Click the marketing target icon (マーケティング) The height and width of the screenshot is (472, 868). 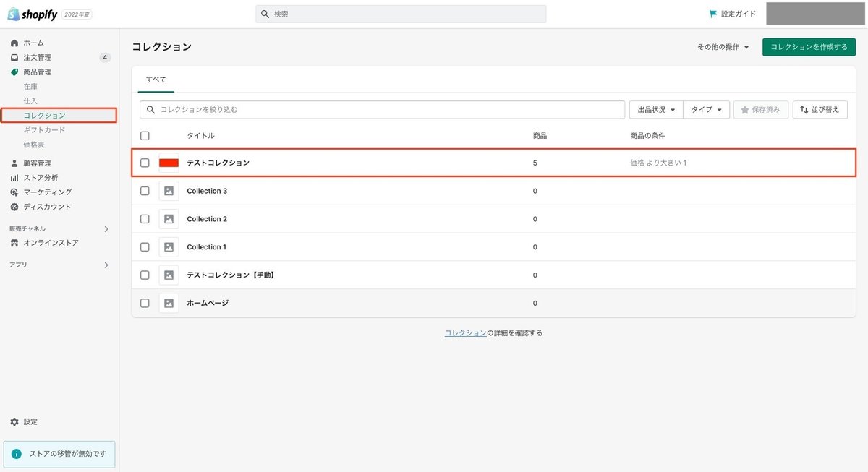pos(14,192)
